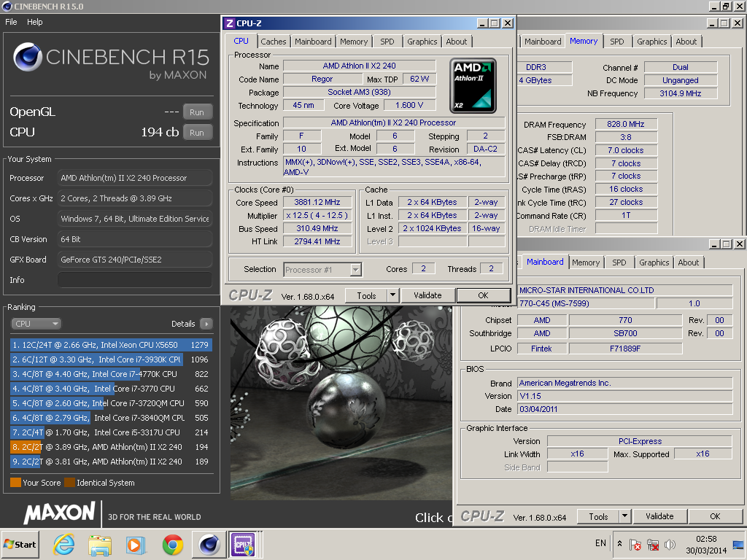Select the Memory tab in front CPU-Z
This screenshot has height=560, width=747.
[x=354, y=42]
